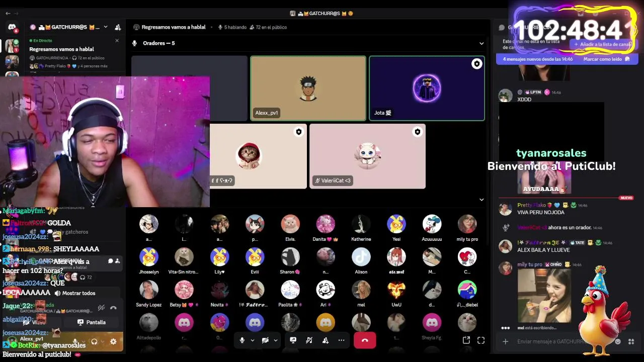Open Danita audience member avatar
The image size is (644, 362).
pyautogui.click(x=326, y=224)
